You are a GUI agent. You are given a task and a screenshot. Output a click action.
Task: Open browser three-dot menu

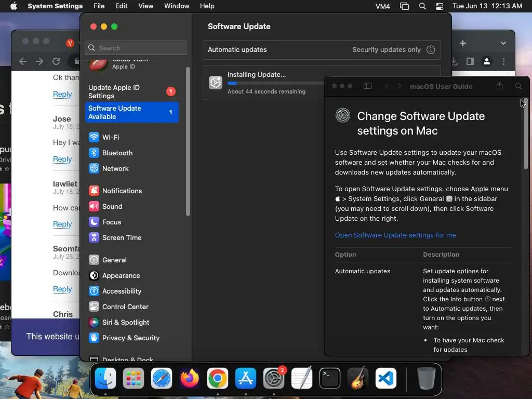click(x=503, y=61)
